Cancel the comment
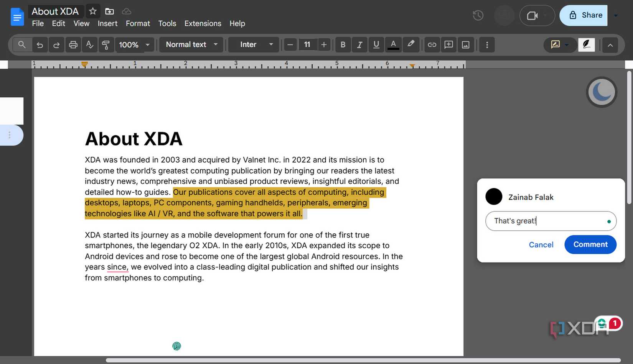The image size is (633, 364). [x=541, y=245]
